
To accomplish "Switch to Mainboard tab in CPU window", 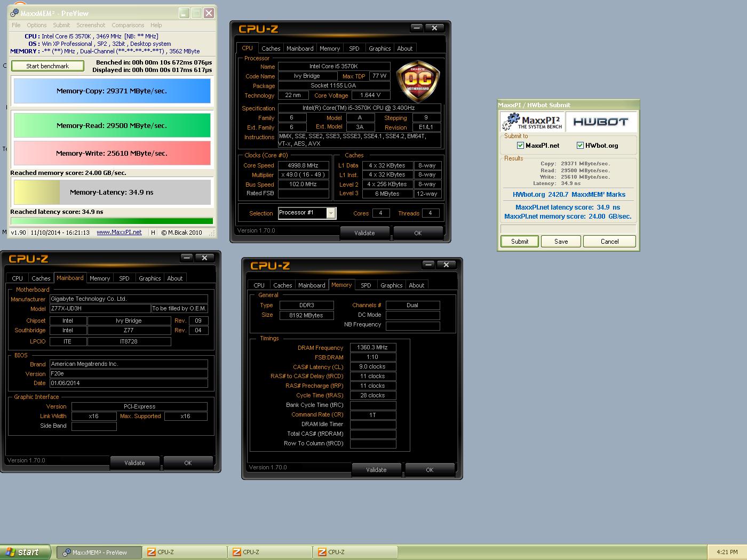I will 300,49.
